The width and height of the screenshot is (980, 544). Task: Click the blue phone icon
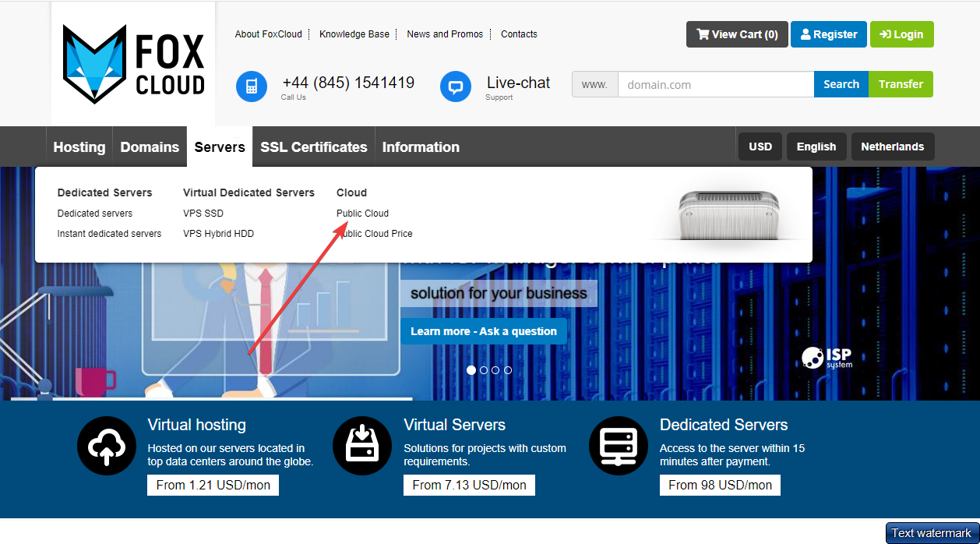pos(252,86)
